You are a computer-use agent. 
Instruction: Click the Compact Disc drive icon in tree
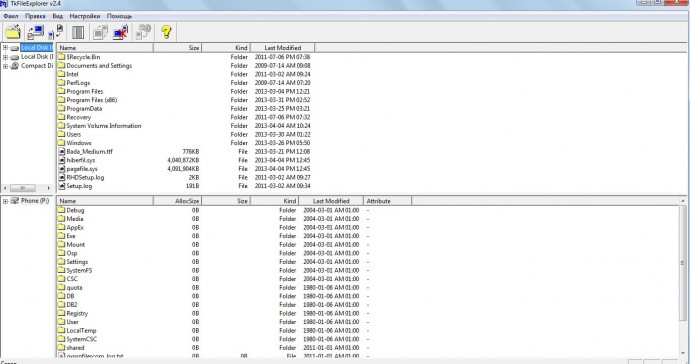pos(15,66)
